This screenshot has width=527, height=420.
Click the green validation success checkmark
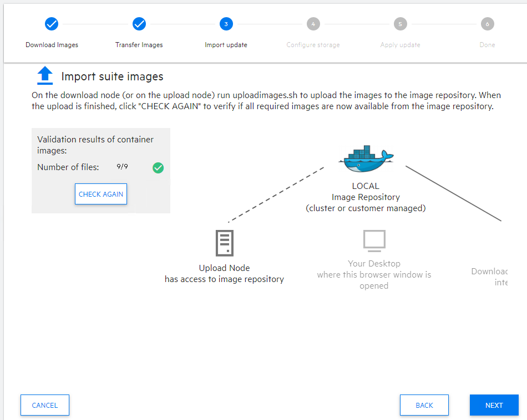coord(158,168)
